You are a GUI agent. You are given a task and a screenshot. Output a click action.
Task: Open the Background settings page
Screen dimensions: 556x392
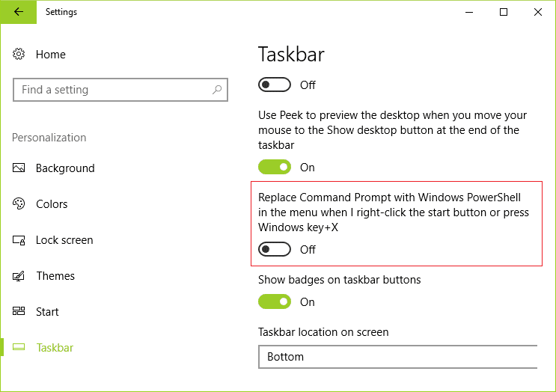[x=65, y=168]
